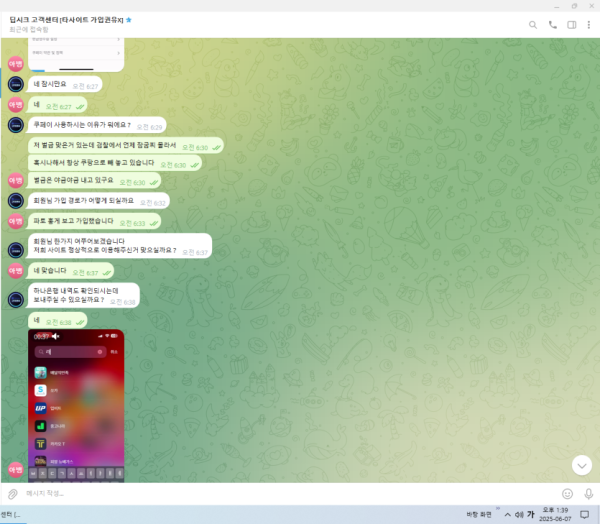Click the message starting '혹시나해서 항상'
Image resolution: width=600 pixels, height=524 pixels.
point(115,163)
